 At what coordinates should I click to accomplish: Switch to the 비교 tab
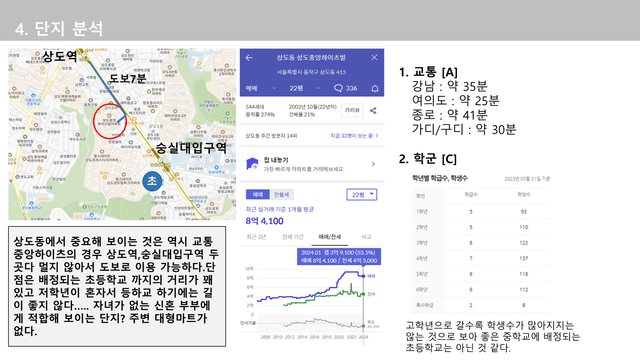click(366, 237)
